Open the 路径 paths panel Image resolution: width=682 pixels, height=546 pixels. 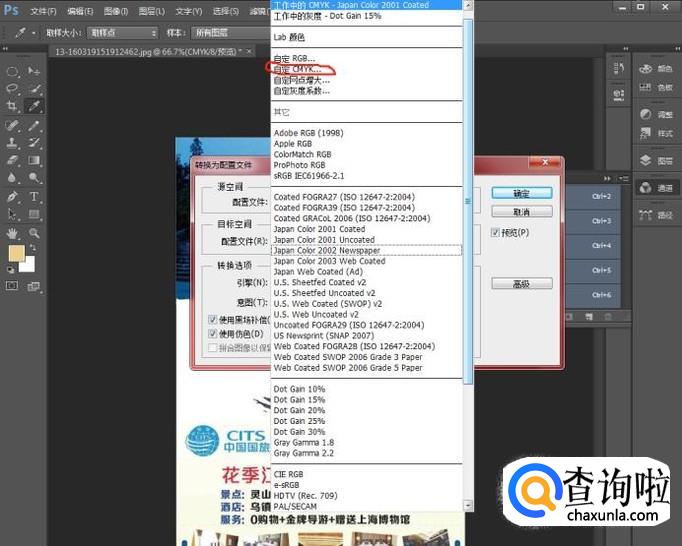(x=655, y=214)
